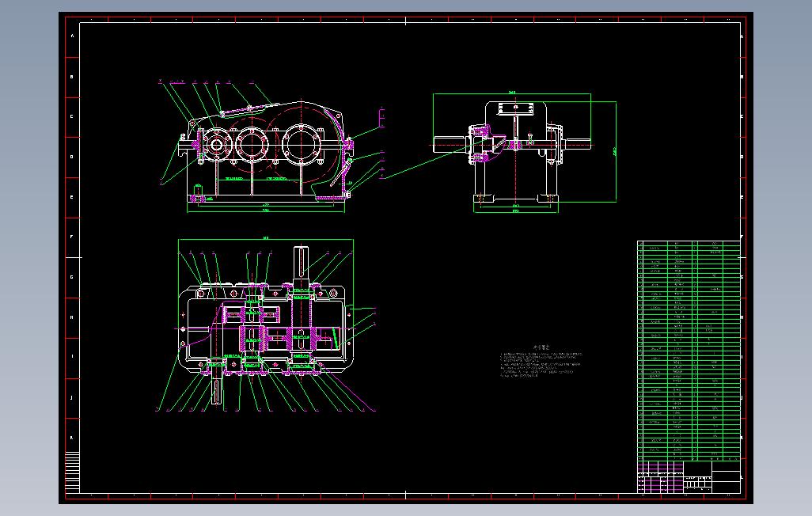Click the smallest bearing cover in the front view
This screenshot has height=516, width=812.
(x=216, y=145)
